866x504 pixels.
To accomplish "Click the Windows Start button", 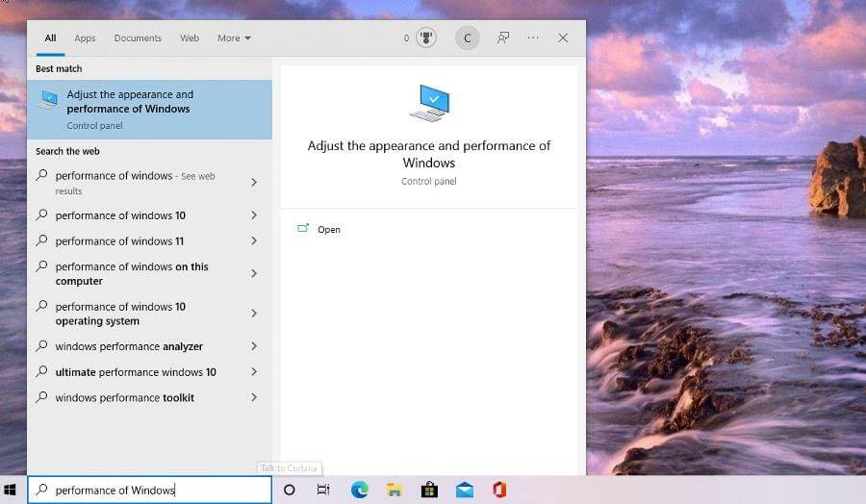I will tap(11, 490).
